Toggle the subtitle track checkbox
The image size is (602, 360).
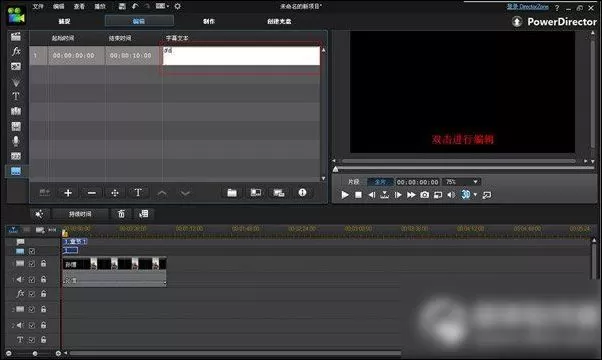coord(32,251)
